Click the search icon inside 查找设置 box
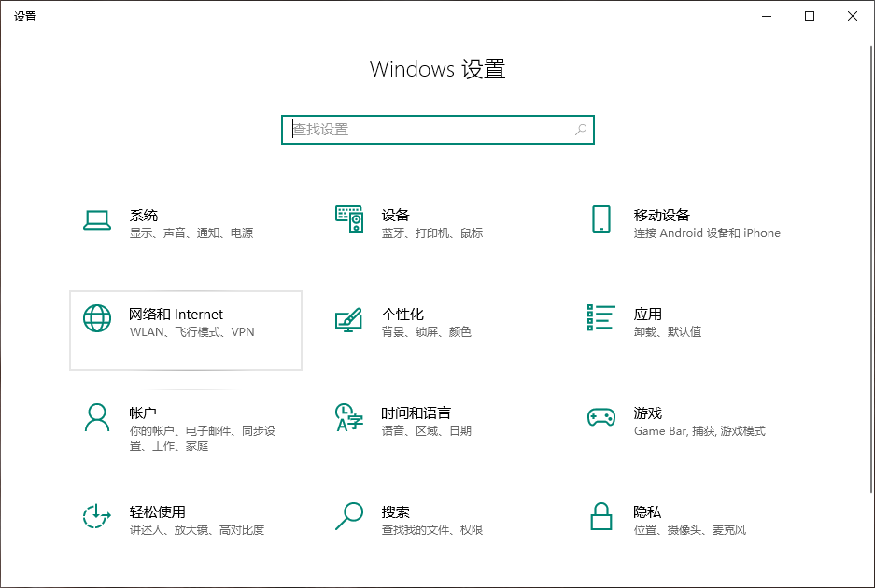The image size is (875, 588). 581,130
